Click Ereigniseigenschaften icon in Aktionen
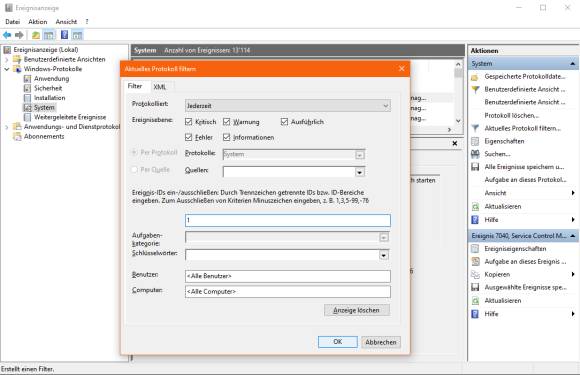The image size is (580, 375). [x=475, y=249]
